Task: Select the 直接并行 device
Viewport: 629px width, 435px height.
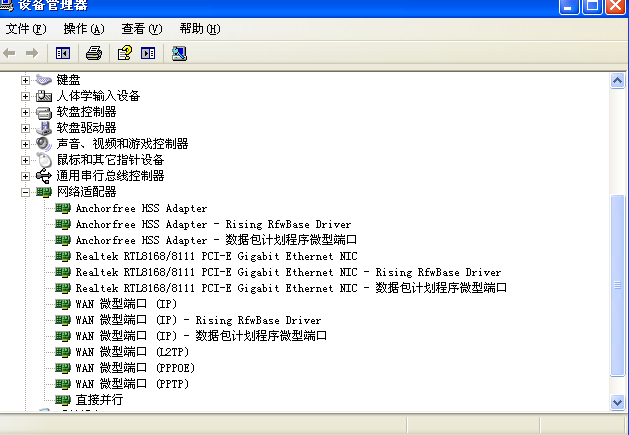Action: tap(99, 400)
